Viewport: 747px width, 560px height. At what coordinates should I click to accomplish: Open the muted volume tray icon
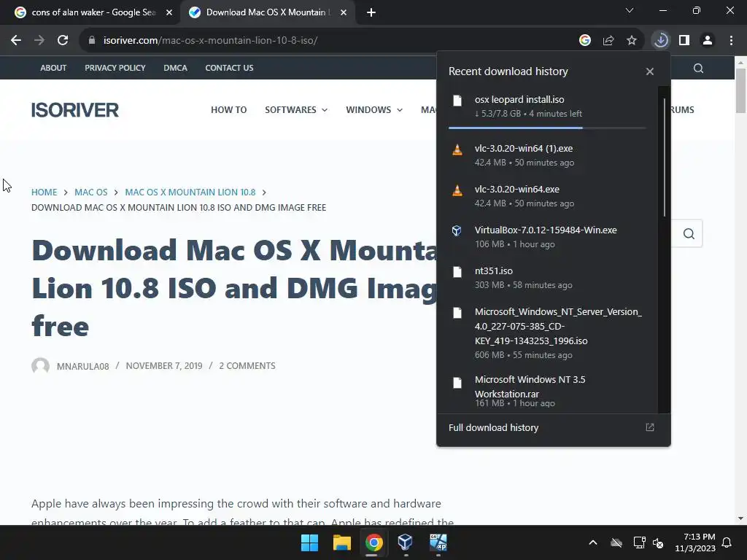tap(659, 542)
